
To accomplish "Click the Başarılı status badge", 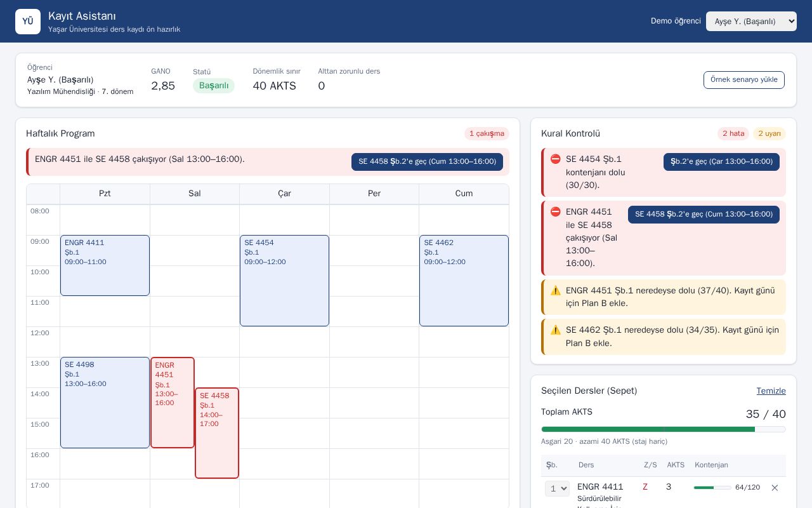I will (214, 86).
